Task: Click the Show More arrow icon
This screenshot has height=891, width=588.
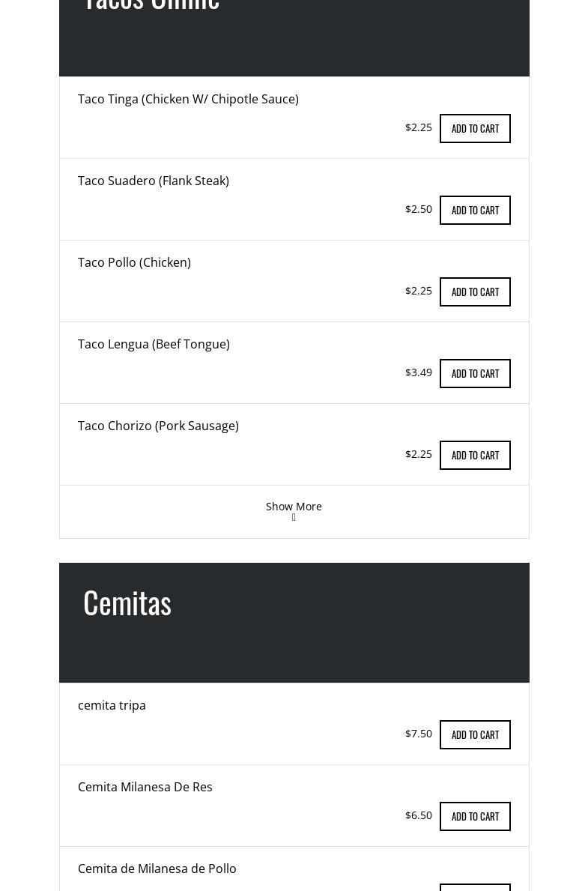Action: [294, 518]
